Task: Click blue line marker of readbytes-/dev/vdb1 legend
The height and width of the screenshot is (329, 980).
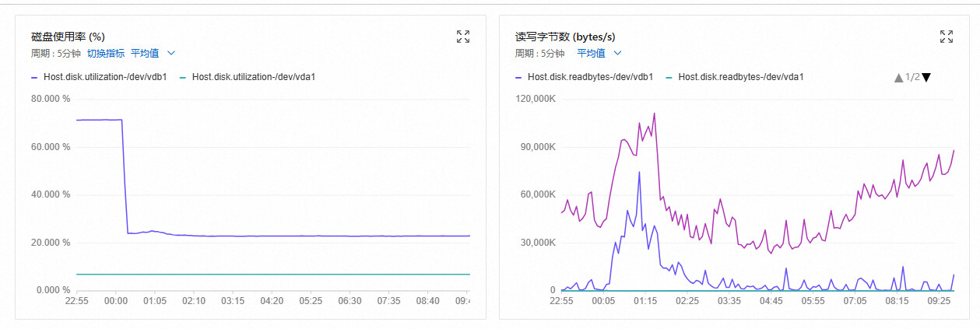Action: coord(518,77)
